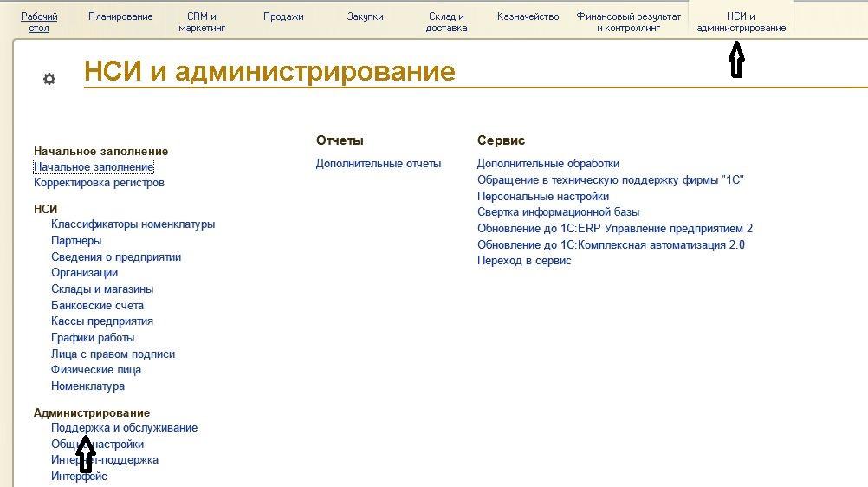Image resolution: width=868 pixels, height=487 pixels.
Task: Open Сведения о предприятии
Action: tap(116, 257)
